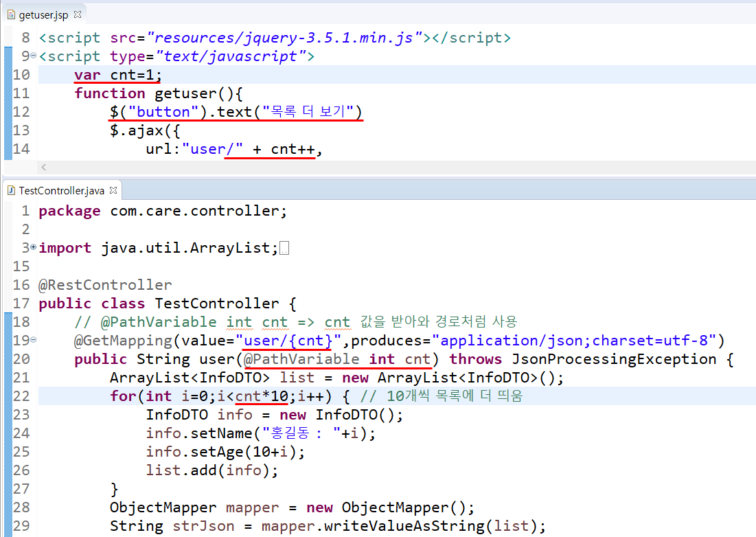
Task: Switch to the getuser.jsp editor tab
Action: [x=43, y=15]
